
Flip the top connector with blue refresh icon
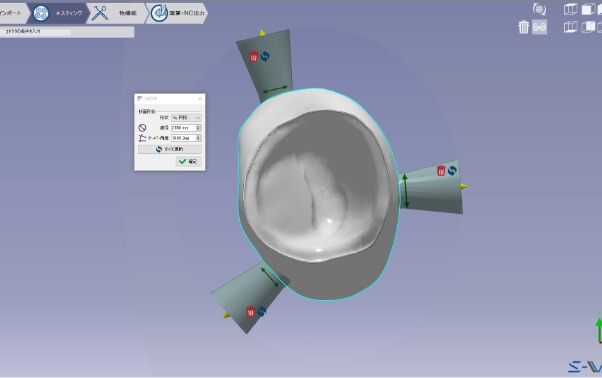265,56
